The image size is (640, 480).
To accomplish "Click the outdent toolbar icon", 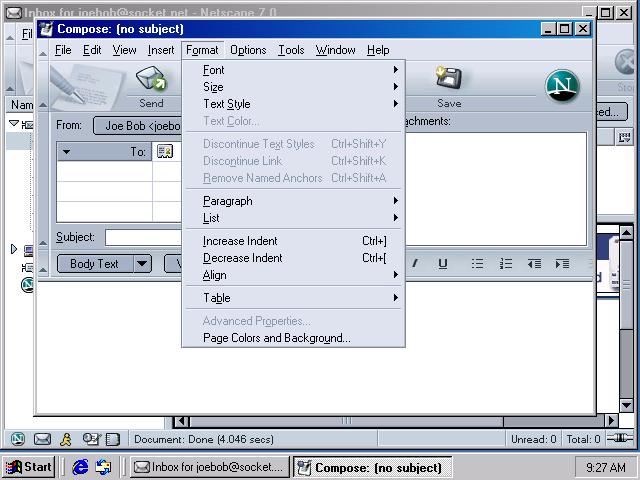I will (x=534, y=264).
